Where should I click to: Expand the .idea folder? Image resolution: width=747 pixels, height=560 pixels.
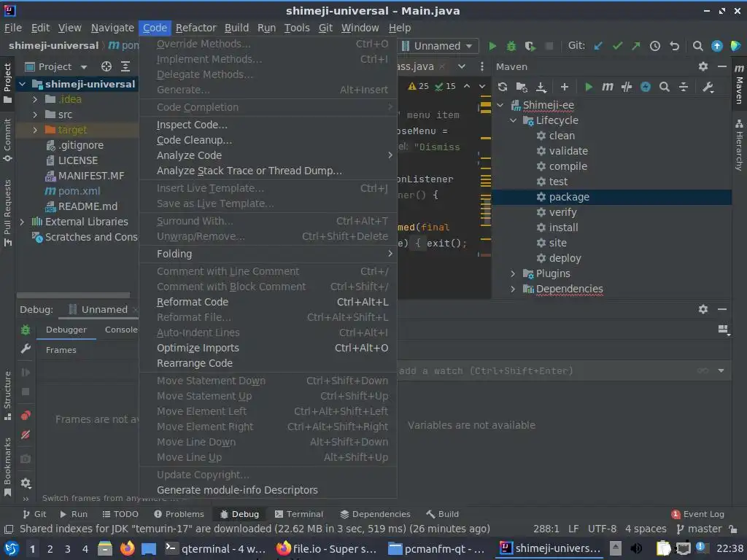tap(35, 99)
